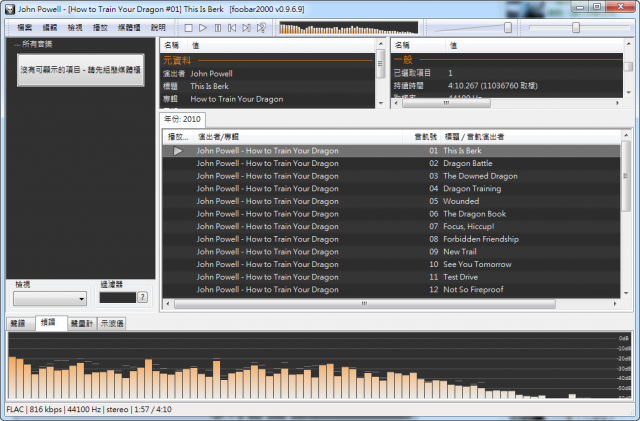Click the seek bar slider thumb
This screenshot has height=421, width=640.
pyautogui.click(x=576, y=28)
